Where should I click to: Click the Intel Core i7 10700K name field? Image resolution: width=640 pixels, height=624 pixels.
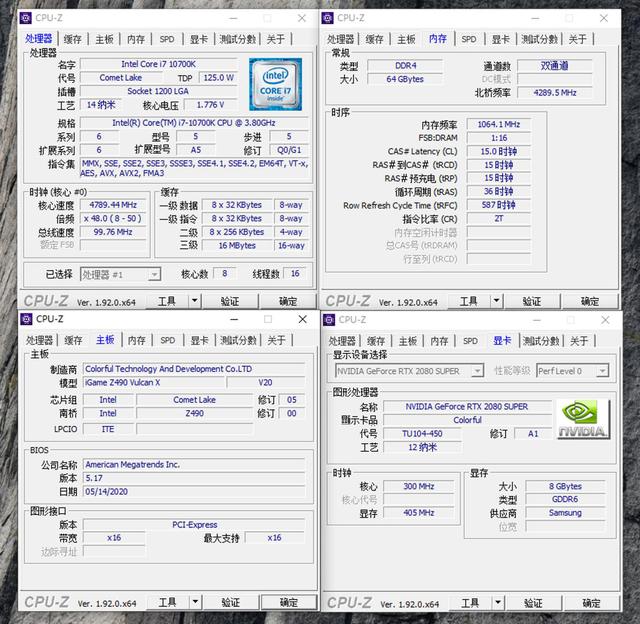[158, 64]
